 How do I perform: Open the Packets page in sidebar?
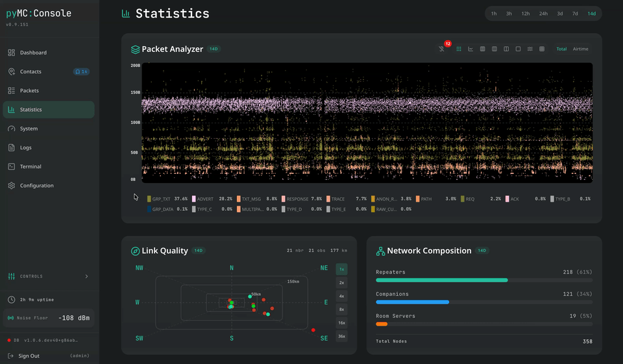point(29,91)
